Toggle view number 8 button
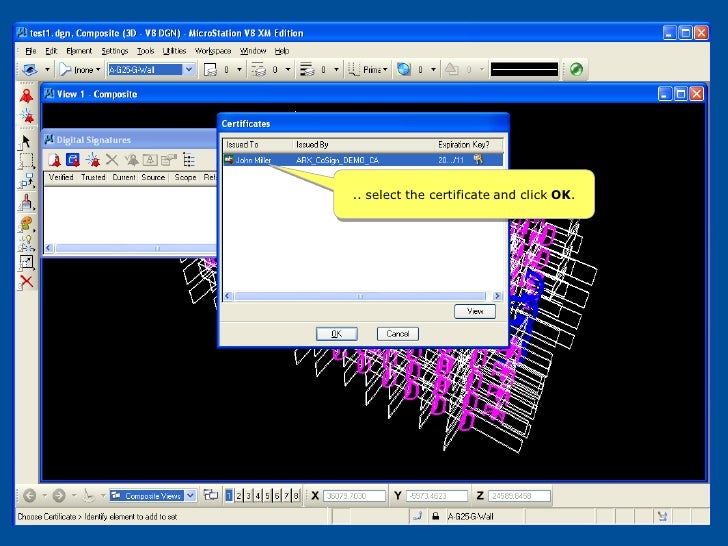This screenshot has width=728, height=546. (296, 495)
